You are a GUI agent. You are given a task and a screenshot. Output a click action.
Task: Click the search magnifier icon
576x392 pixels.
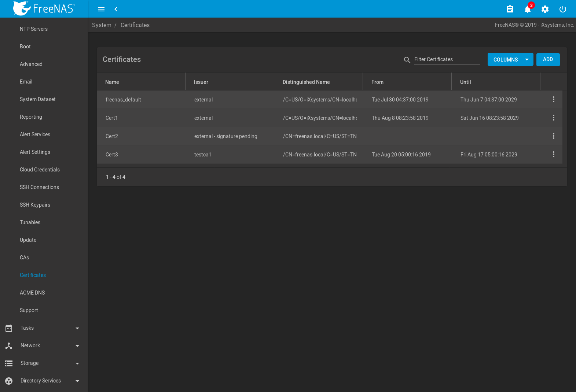click(x=407, y=60)
